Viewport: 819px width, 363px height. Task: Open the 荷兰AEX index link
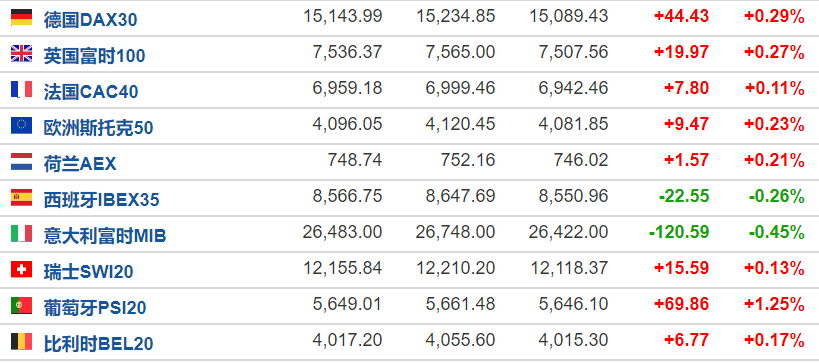point(80,164)
